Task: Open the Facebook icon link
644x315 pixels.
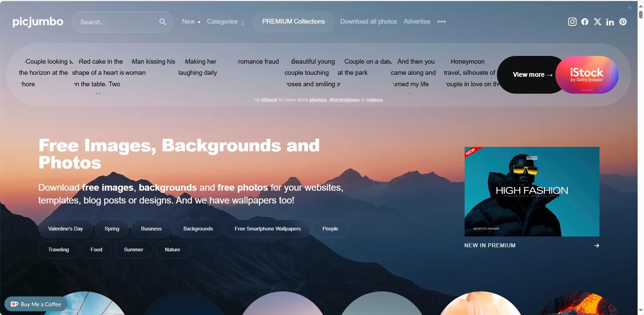Action: (x=585, y=22)
